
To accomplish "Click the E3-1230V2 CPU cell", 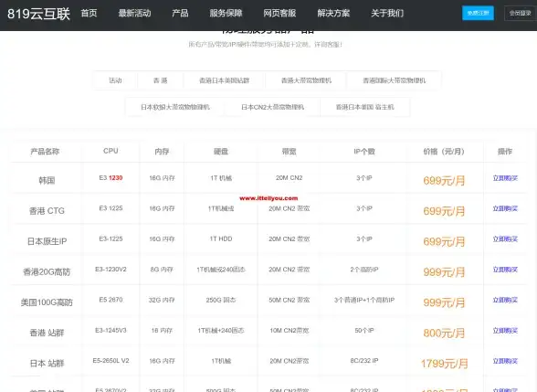I will [x=111, y=270].
